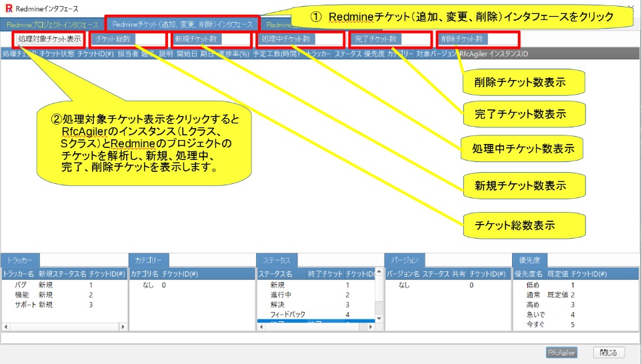Click the 説明 column header
642x364 pixels.
pos(166,53)
